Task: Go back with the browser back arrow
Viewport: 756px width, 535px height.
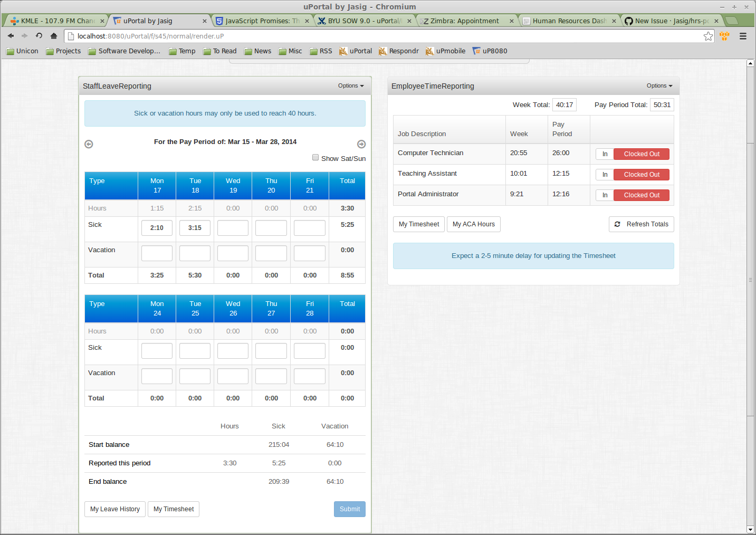Action: coord(11,36)
